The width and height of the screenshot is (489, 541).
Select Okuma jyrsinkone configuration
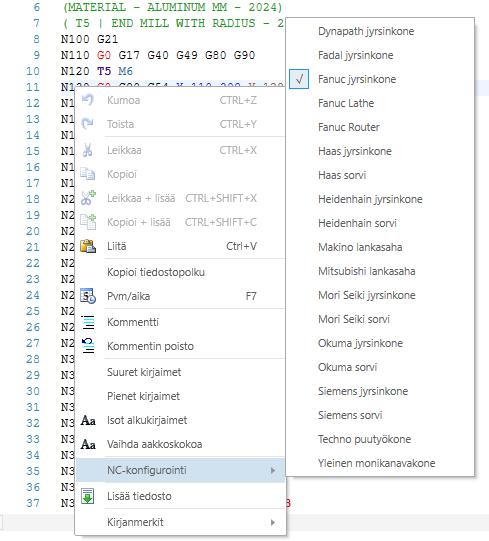click(x=380, y=343)
